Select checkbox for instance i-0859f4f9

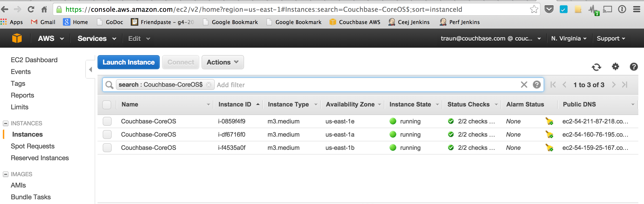point(107,122)
